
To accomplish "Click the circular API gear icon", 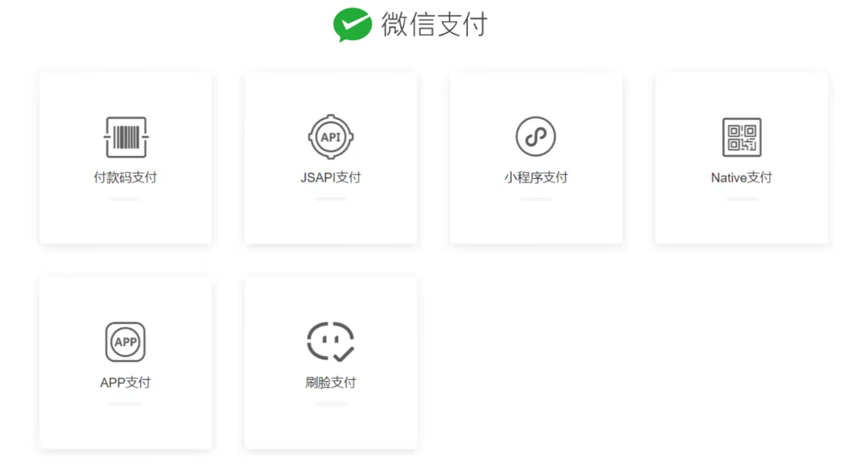I will tap(331, 137).
